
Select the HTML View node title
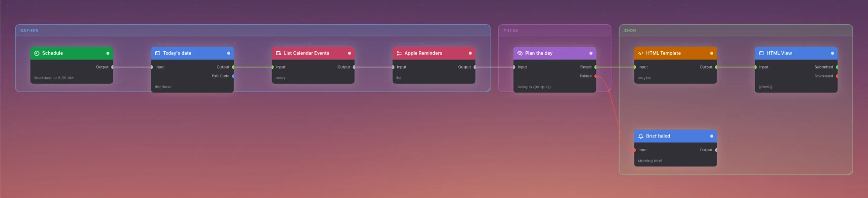(779, 53)
